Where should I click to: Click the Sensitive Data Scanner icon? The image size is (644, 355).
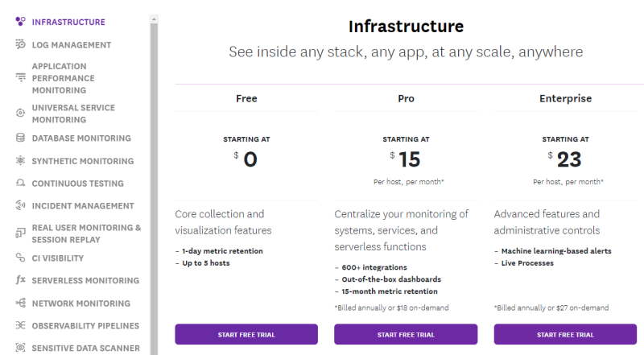click(20, 349)
